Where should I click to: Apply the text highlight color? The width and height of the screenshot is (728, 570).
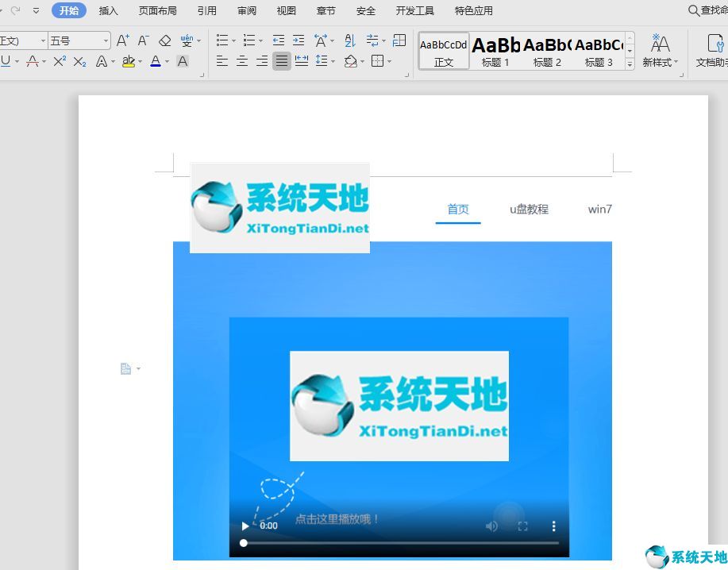coord(128,61)
